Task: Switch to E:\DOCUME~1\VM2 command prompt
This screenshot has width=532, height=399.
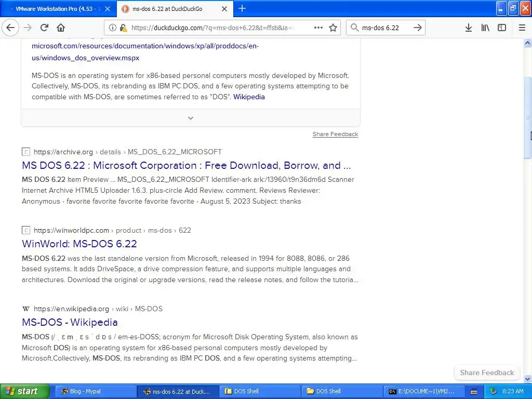Action: point(424,391)
